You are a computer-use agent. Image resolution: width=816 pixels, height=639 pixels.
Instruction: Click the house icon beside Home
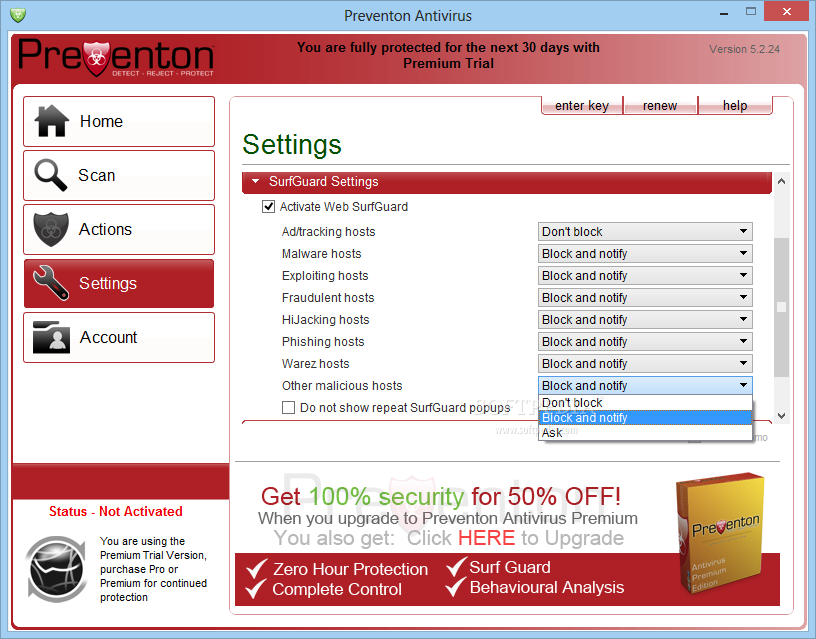51,121
